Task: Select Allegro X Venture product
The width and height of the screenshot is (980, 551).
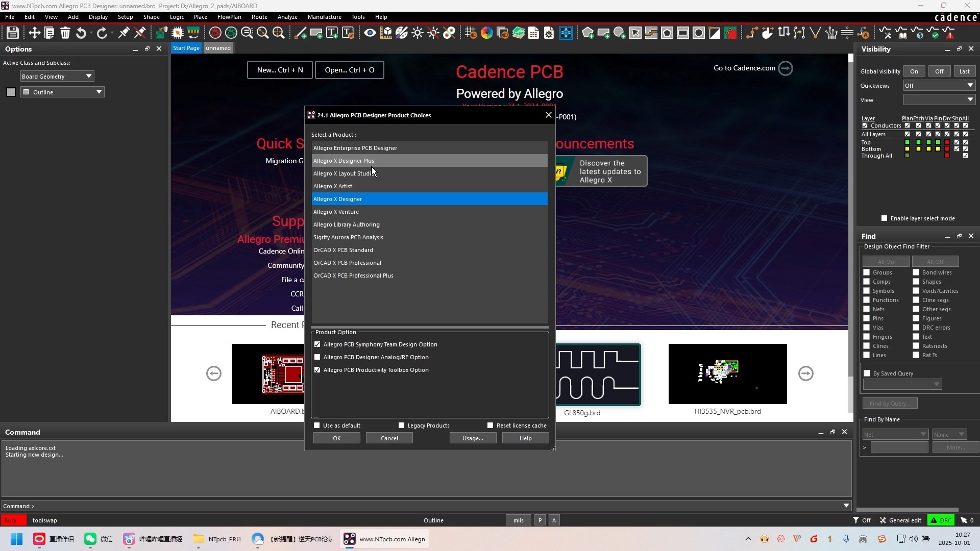Action: 336,212
